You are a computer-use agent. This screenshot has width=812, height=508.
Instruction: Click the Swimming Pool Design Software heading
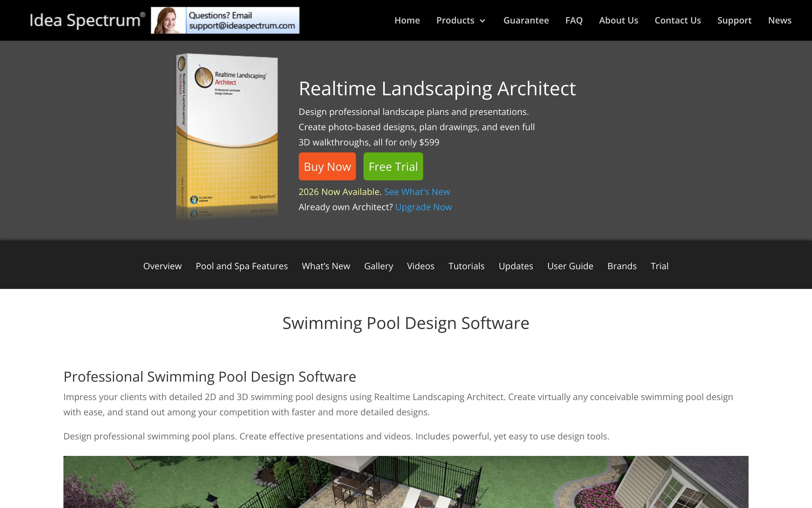click(x=406, y=323)
